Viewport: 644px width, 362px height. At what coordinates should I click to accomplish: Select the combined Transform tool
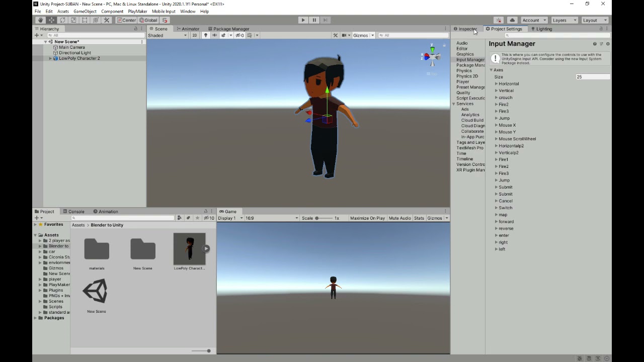[x=96, y=20]
